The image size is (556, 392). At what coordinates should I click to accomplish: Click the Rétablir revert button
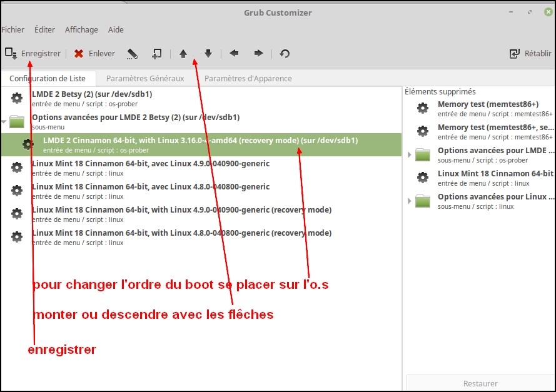click(x=530, y=54)
